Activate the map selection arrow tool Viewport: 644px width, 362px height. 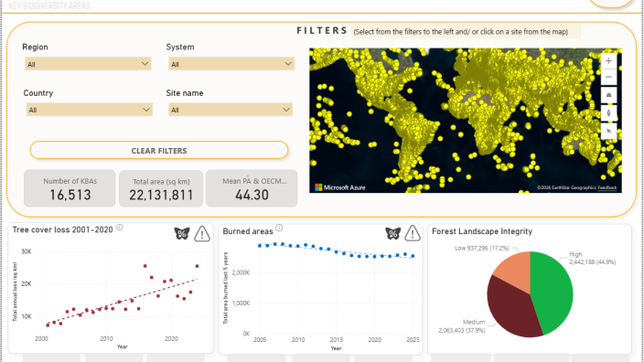(x=608, y=132)
